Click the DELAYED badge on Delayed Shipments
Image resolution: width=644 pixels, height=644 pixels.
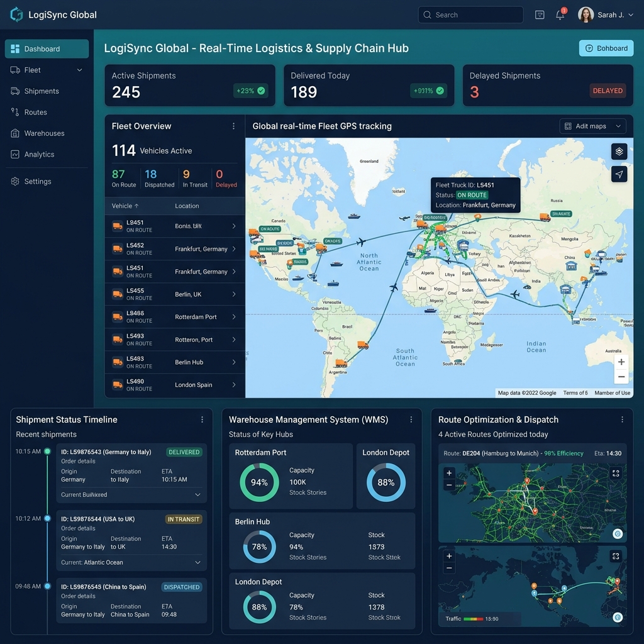[608, 91]
